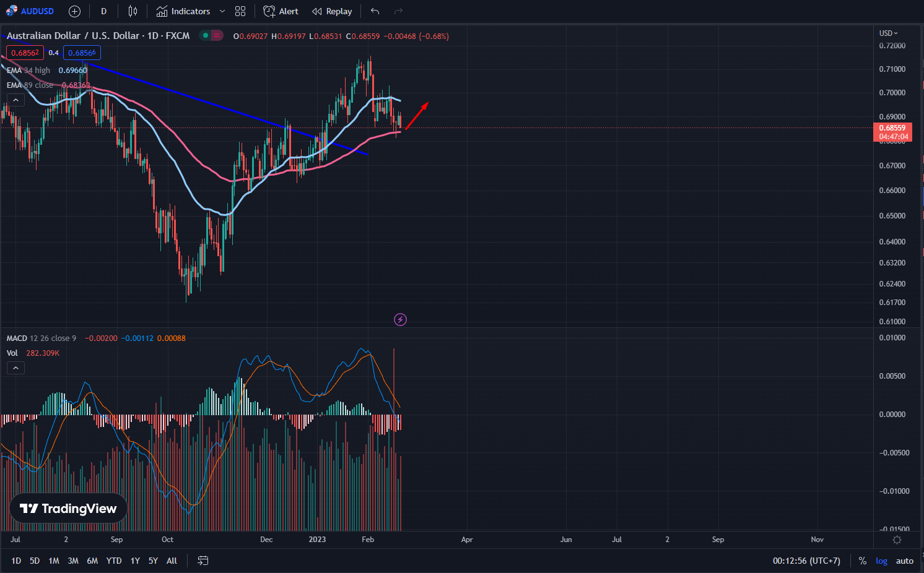This screenshot has width=924, height=573.
Task: Open the USD currency dropdown on price axis
Action: (888, 33)
